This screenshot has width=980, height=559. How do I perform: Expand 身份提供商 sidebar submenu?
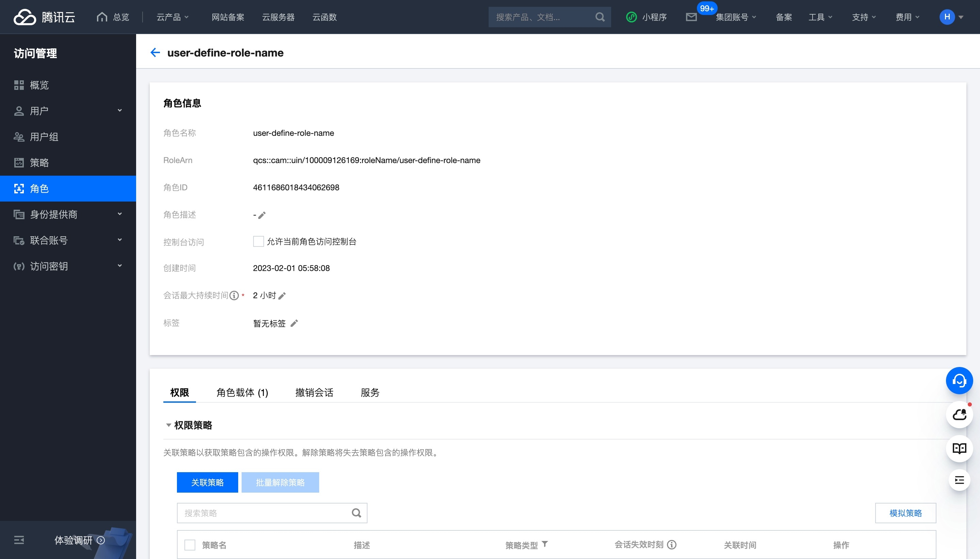click(x=120, y=214)
